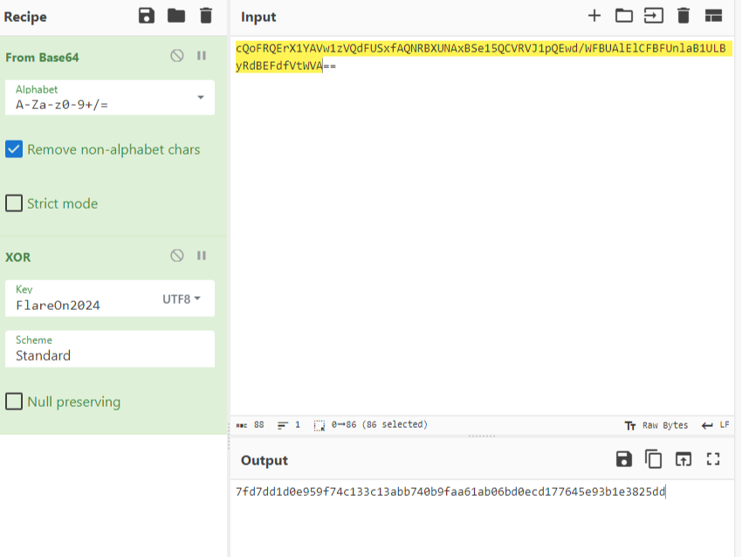
Task: Uncheck Remove non-alphabet chars
Action: click(x=14, y=149)
